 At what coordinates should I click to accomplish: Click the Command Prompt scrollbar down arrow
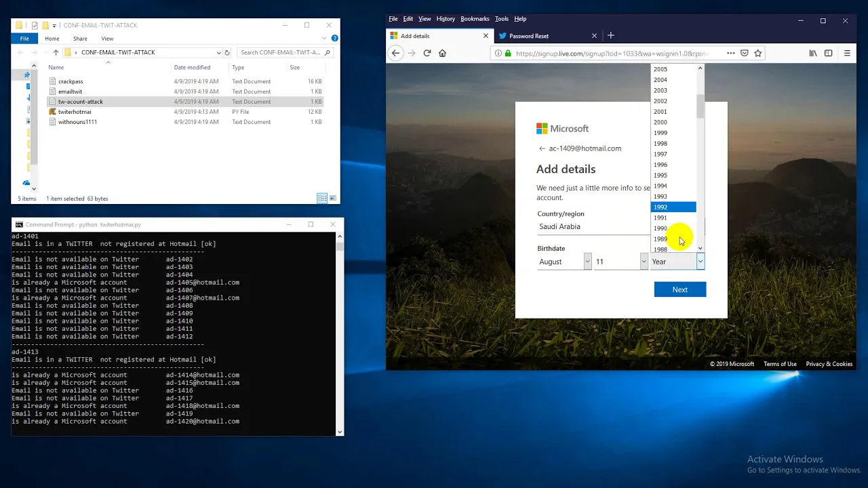click(x=340, y=431)
